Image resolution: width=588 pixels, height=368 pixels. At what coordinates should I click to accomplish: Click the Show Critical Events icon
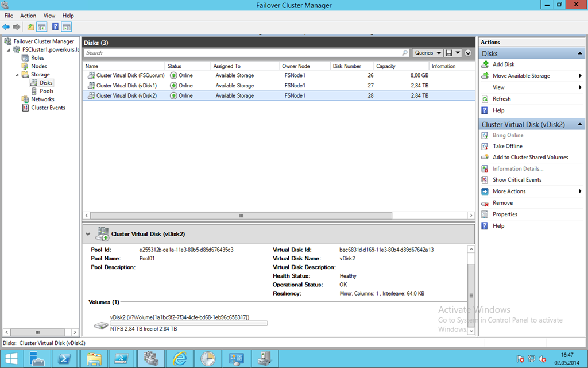[x=485, y=180]
